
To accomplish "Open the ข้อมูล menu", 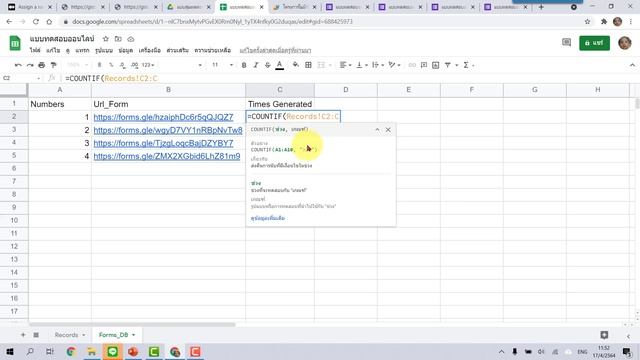I will pos(126,50).
